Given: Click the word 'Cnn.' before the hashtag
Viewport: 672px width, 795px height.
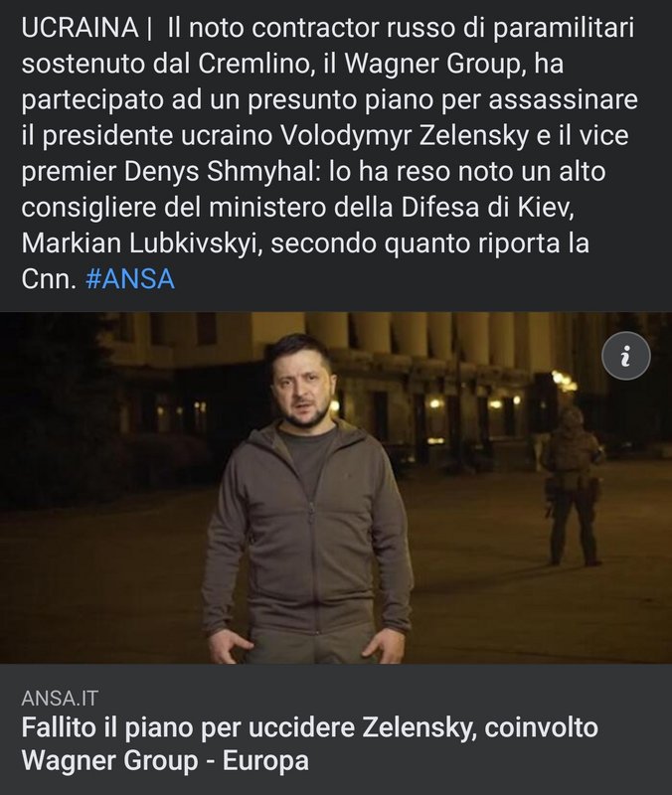Looking at the screenshot, I should 49,279.
